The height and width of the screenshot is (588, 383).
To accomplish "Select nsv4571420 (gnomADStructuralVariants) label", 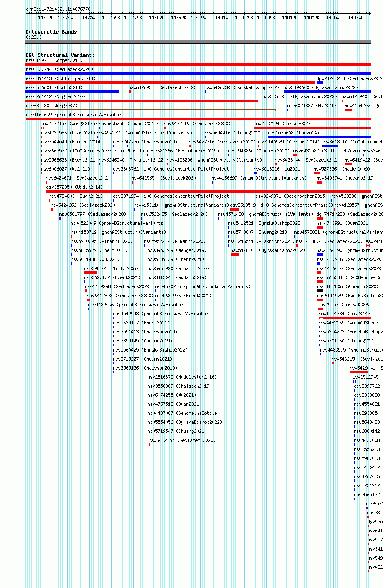I will 266,214.
